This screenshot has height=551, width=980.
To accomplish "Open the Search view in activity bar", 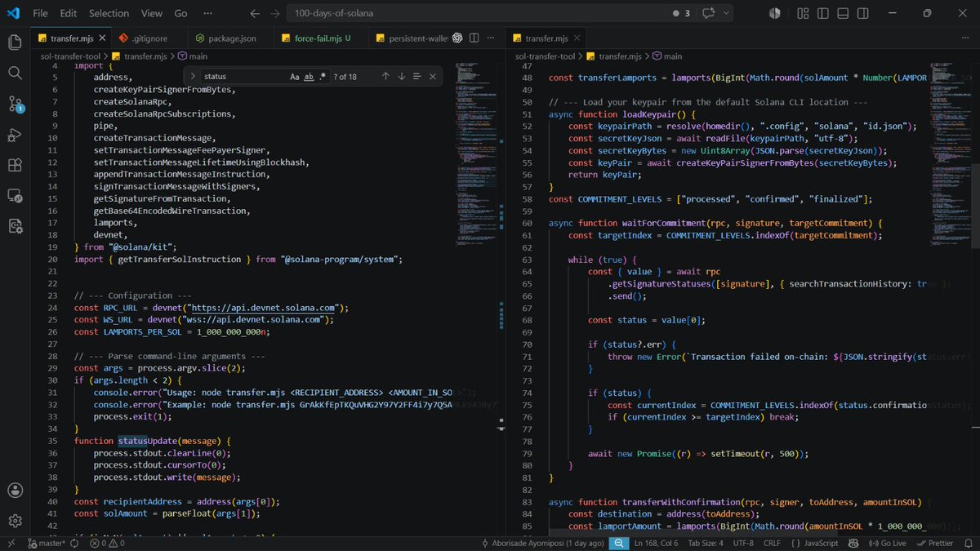I will pos(15,73).
